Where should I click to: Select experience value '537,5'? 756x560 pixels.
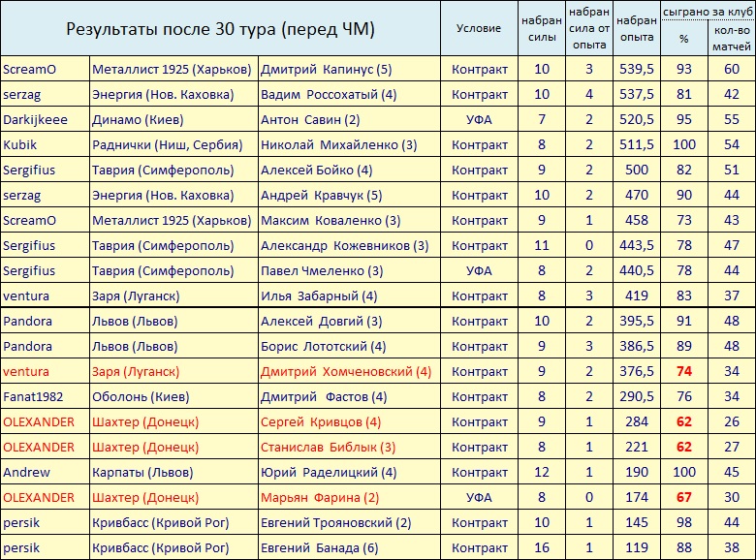637,94
